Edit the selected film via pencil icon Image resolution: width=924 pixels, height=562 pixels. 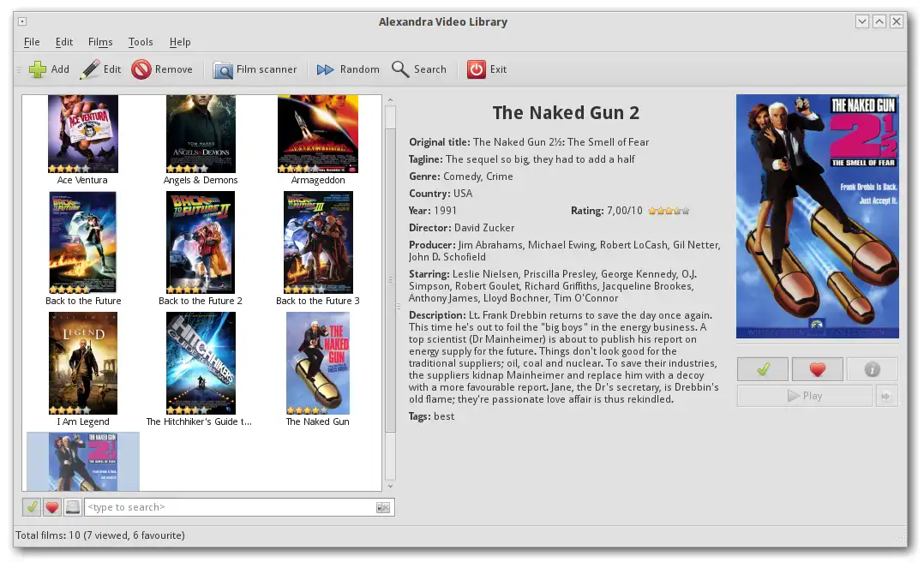(x=101, y=69)
